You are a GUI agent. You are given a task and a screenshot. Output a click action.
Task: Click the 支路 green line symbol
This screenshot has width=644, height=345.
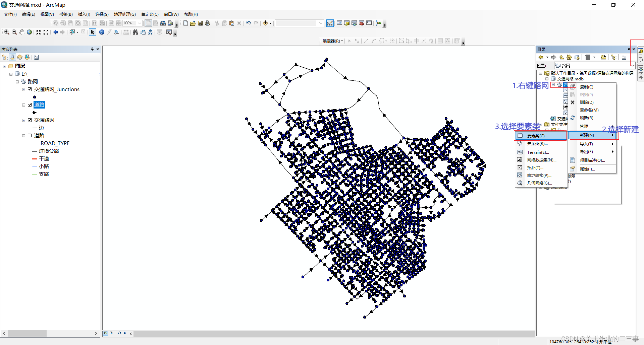(35, 174)
